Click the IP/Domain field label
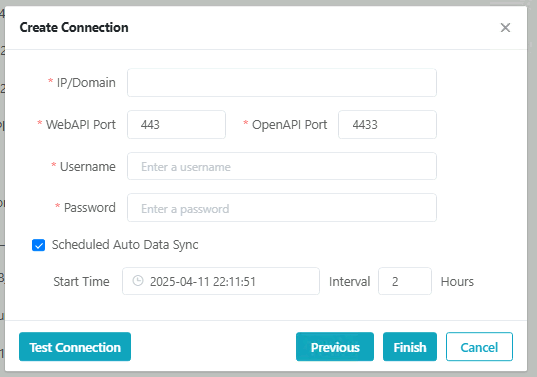Screen dimensions: 537x377 pyautogui.click(x=86, y=83)
